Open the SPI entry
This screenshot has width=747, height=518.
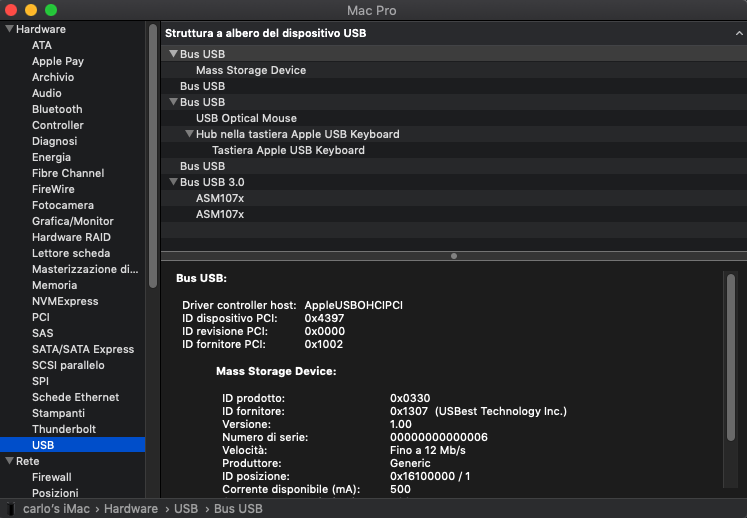tap(40, 381)
